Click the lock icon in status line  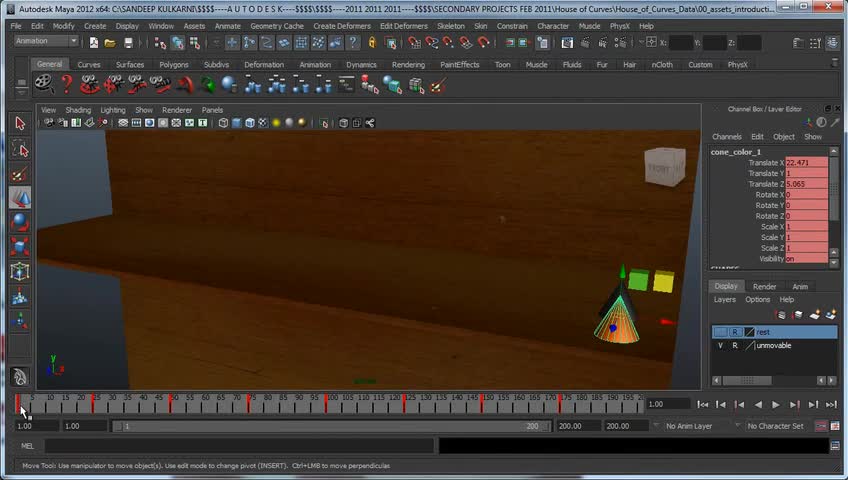[372, 43]
